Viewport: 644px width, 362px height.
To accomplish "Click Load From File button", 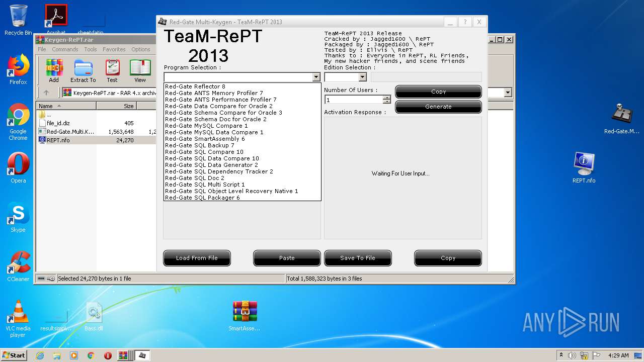I will [x=197, y=258].
